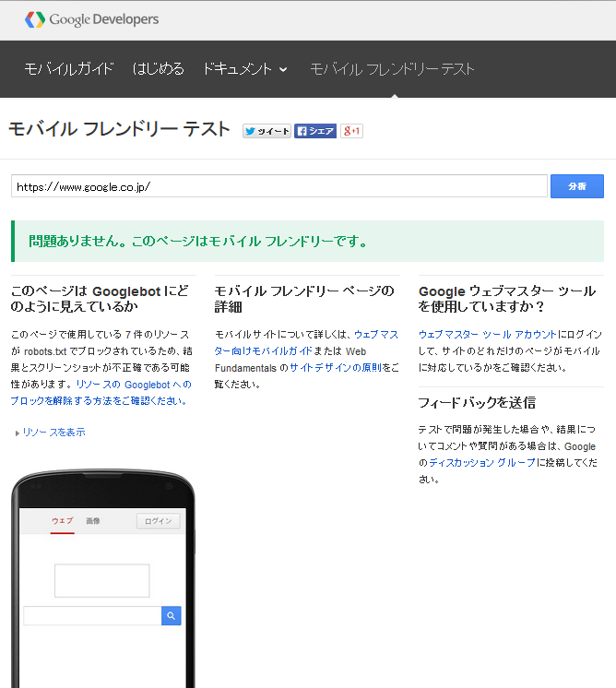Viewport: 616px width, 688px height.
Task: Open the ウェブマスター ツール アカウント link
Action: click(488, 335)
